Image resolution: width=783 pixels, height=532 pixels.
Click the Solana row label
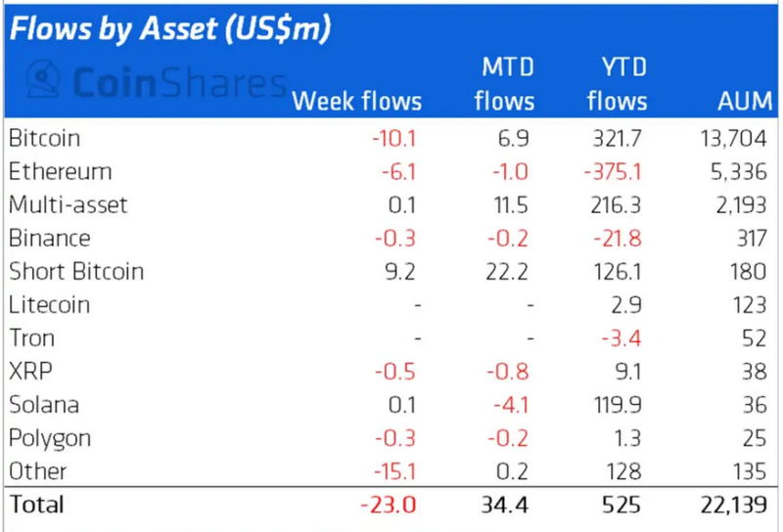[44, 405]
